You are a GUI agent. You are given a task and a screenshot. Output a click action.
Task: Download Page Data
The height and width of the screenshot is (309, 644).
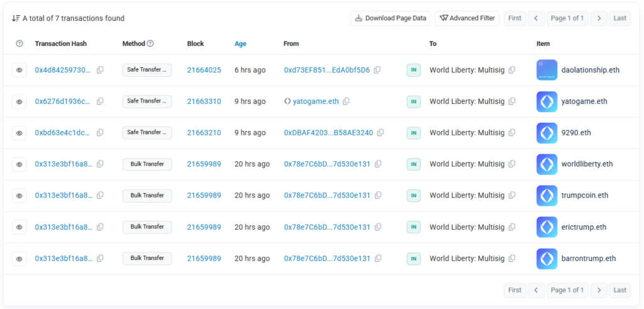coord(391,18)
